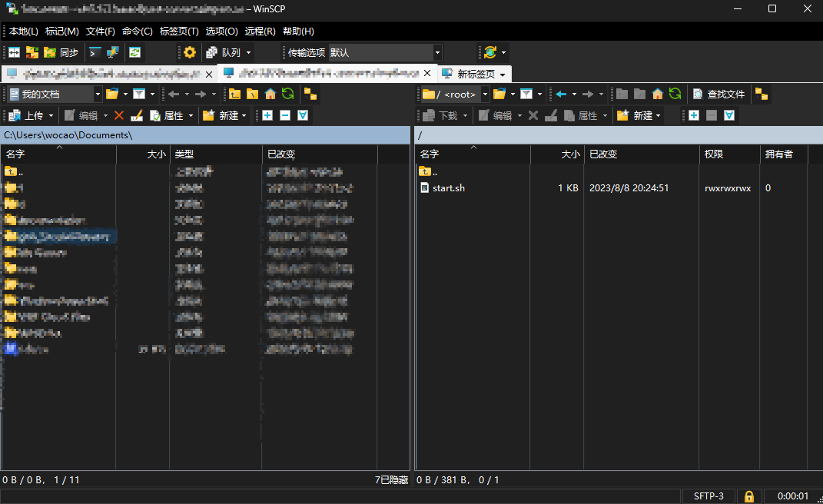
Task: Sort remote files by 权限 column
Action: (x=713, y=154)
